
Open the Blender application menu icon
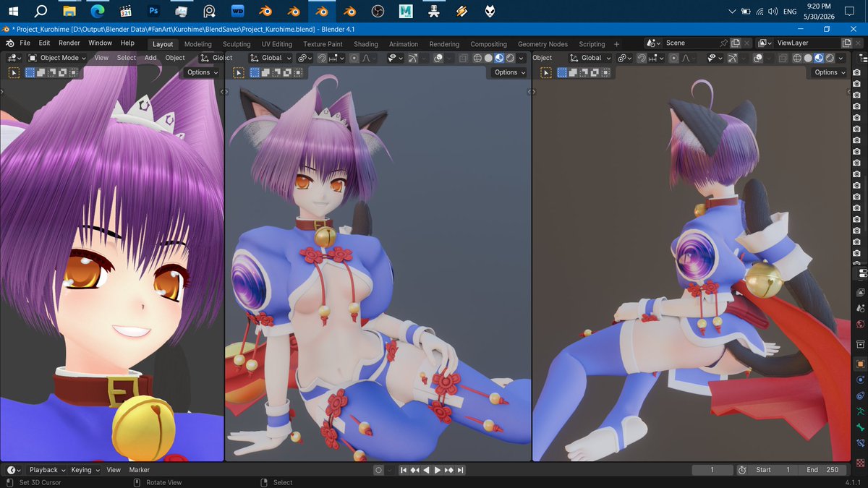tap(10, 43)
